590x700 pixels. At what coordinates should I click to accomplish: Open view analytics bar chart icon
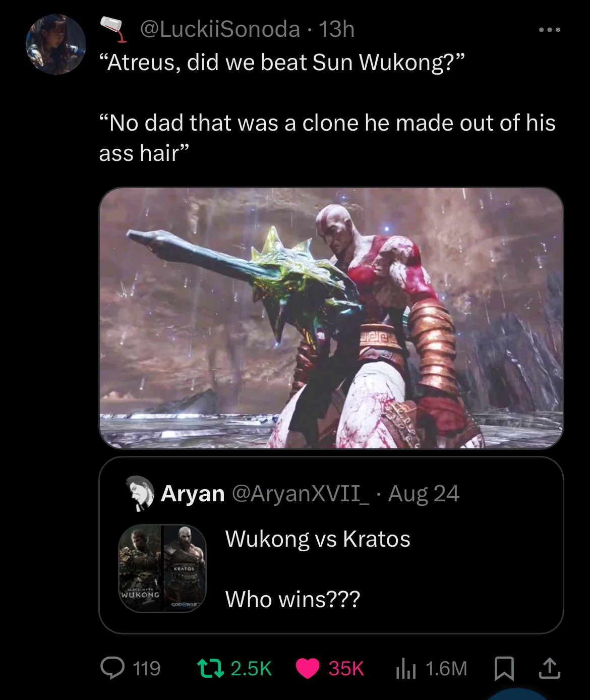pos(405,669)
